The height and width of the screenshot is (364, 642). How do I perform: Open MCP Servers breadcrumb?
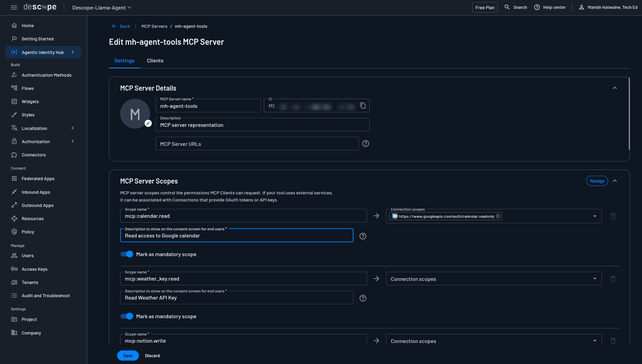tap(154, 26)
